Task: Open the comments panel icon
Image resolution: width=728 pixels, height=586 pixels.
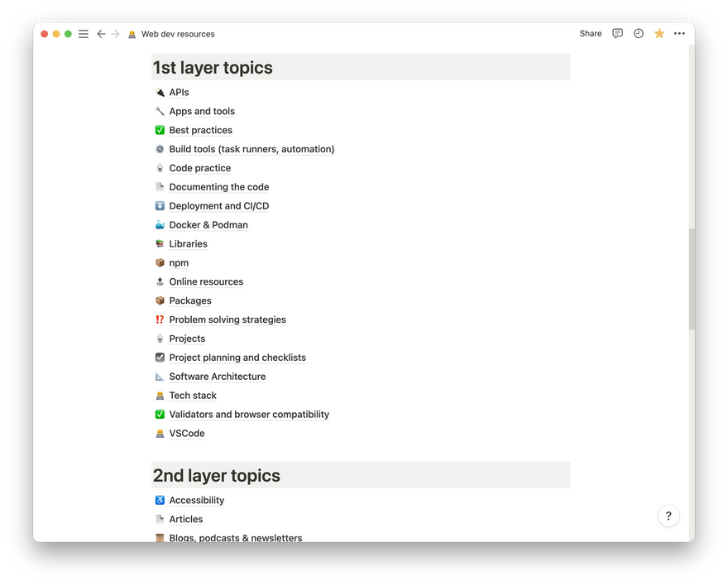Action: point(617,34)
